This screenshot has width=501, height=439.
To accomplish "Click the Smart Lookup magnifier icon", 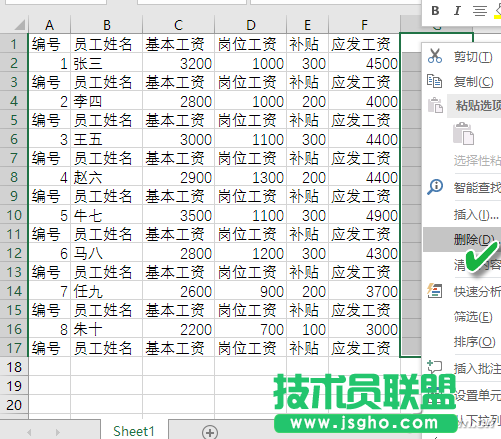I will click(435, 187).
